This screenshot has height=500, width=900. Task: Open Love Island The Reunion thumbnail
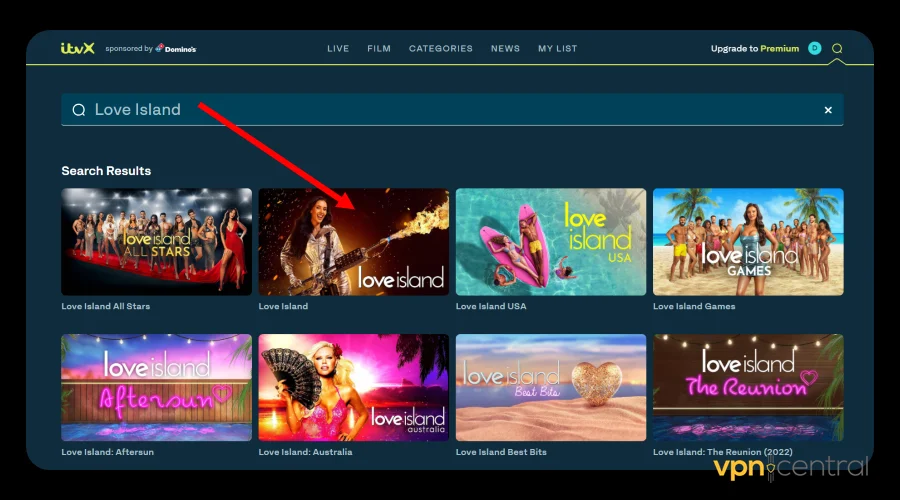click(x=748, y=387)
